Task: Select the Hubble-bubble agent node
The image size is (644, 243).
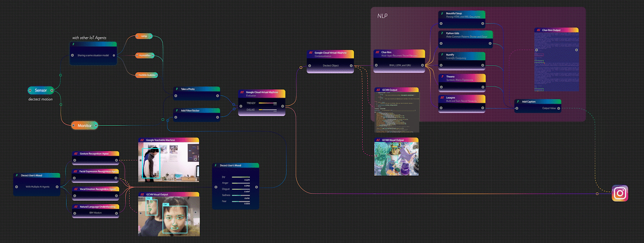Action: pos(146,75)
